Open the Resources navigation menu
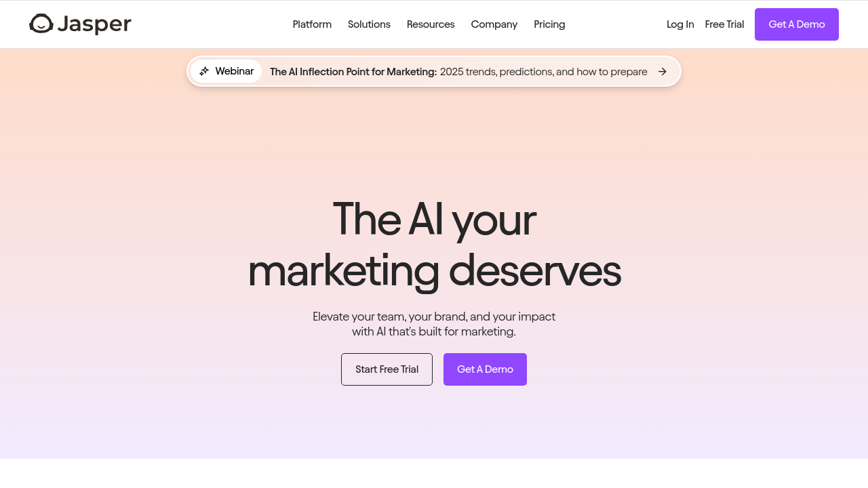Screen dimensions: 868x488 431,24
